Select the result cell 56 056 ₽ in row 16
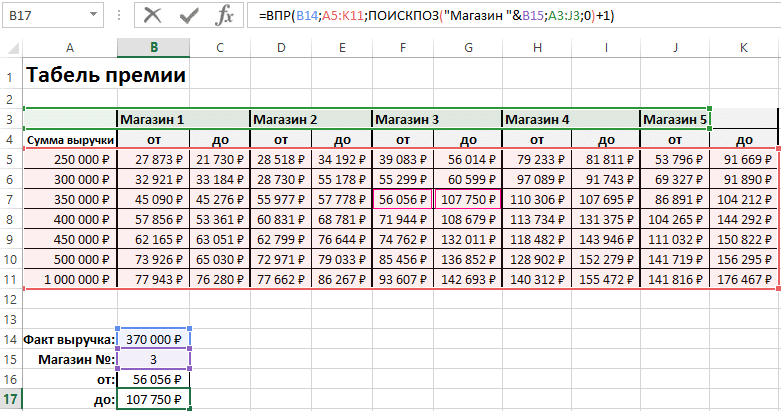781x411 pixels. click(x=152, y=381)
